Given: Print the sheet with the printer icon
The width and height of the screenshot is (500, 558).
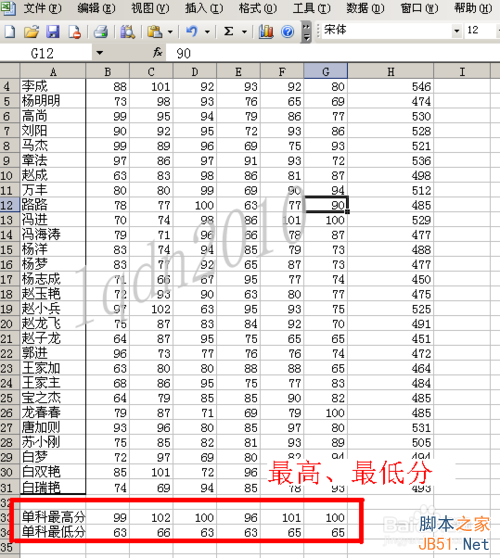Looking at the screenshot, I should pos(101,32).
